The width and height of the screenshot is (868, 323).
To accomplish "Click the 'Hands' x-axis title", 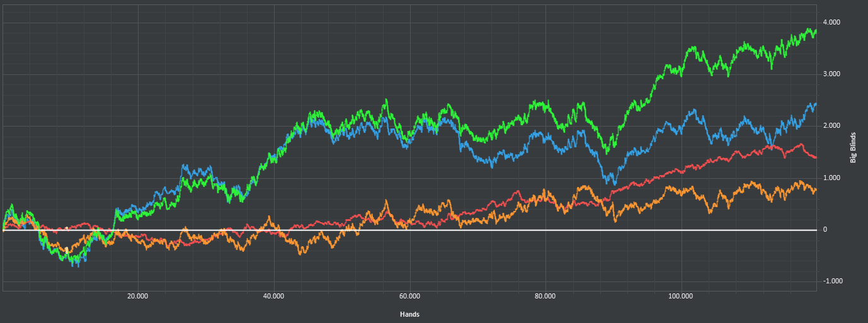I will [409, 314].
